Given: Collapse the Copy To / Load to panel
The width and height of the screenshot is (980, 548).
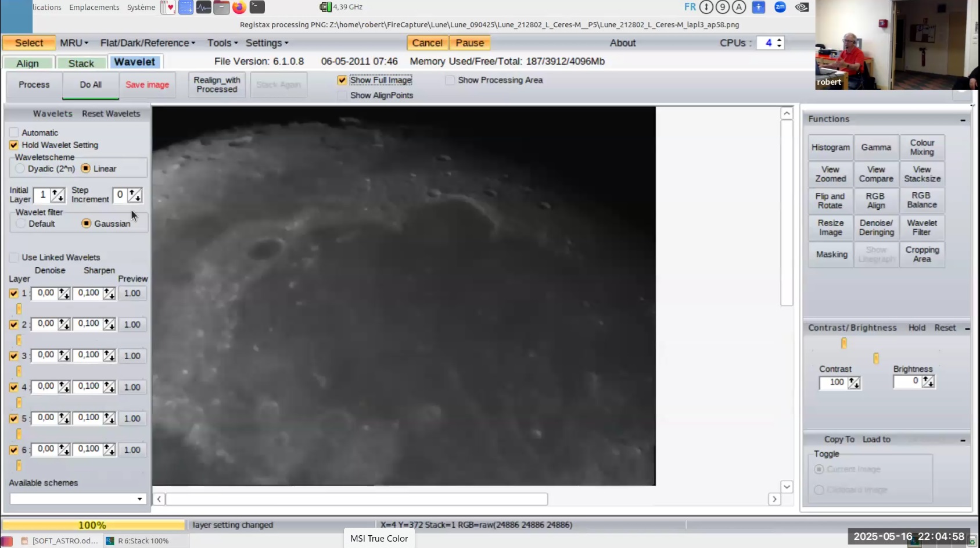Looking at the screenshot, I should 963,440.
